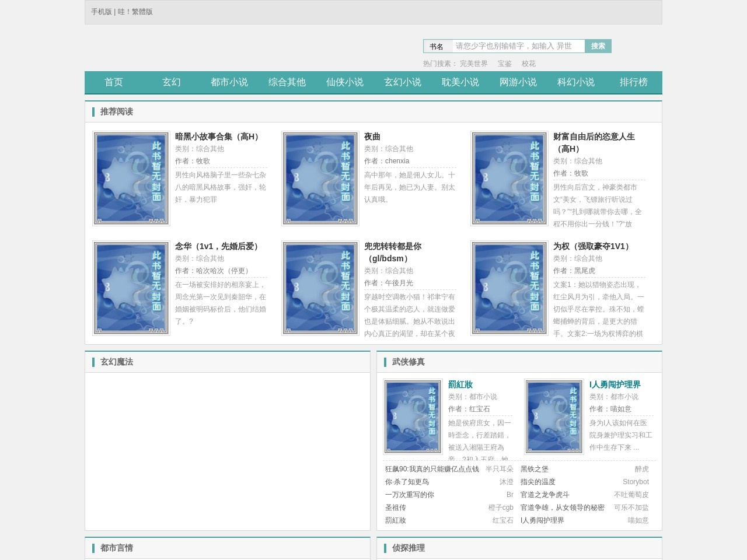The image size is (747, 560).
Task: Open the 兜兜转转都是你 cover thumbnail
Action: click(x=320, y=288)
